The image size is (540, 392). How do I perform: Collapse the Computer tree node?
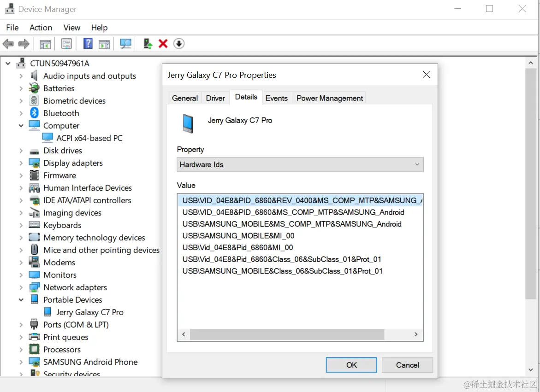pos(21,125)
